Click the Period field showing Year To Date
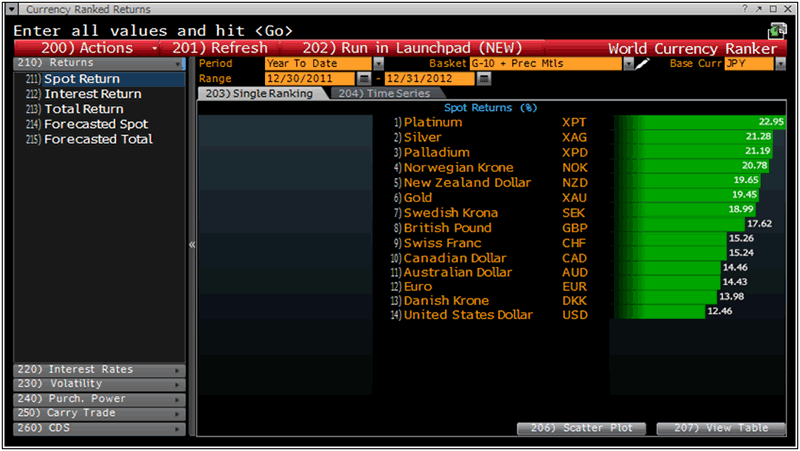This screenshot has width=800, height=451. (x=318, y=63)
